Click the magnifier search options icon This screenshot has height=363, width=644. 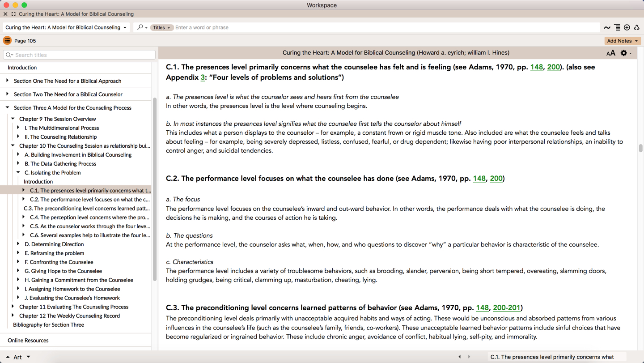(142, 28)
